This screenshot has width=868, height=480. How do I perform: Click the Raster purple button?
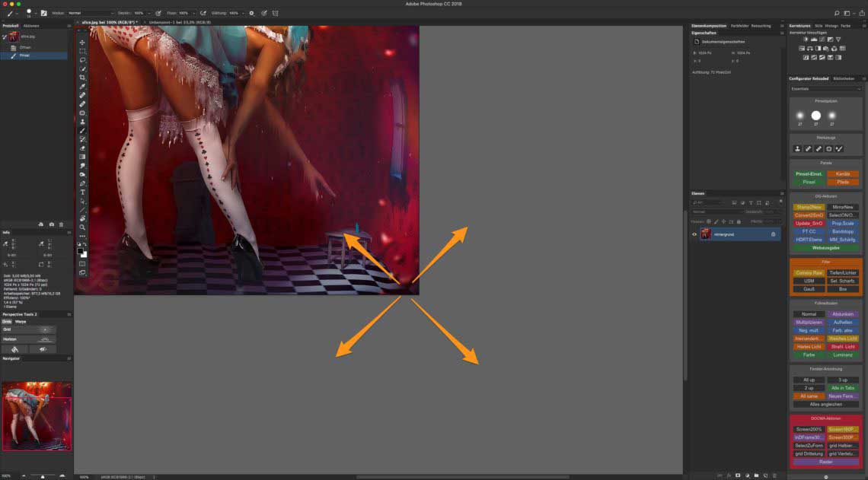pyautogui.click(x=825, y=462)
